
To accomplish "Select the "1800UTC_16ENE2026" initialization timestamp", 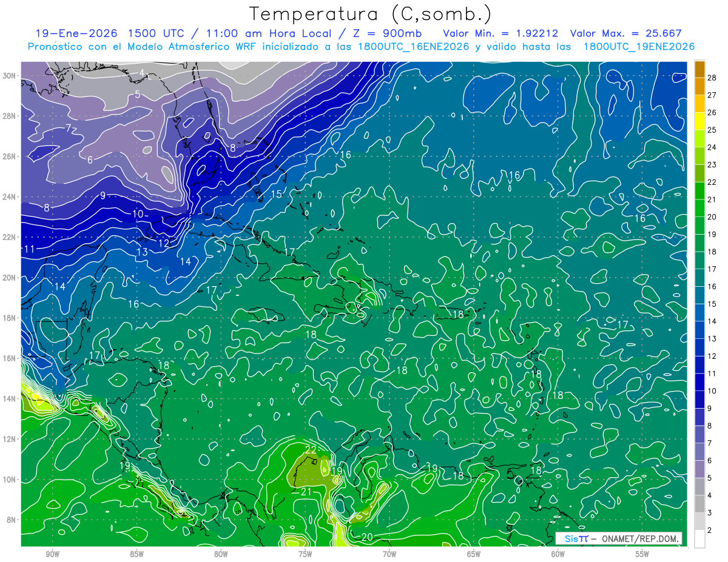I will point(415,47).
